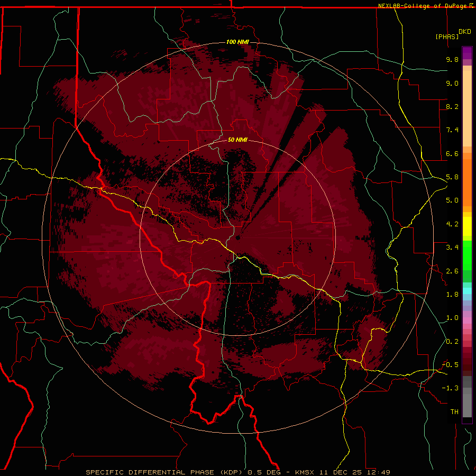The height and width of the screenshot is (476, 476).
Task: Select the -0.5 value on the scale
Action: click(x=450, y=365)
